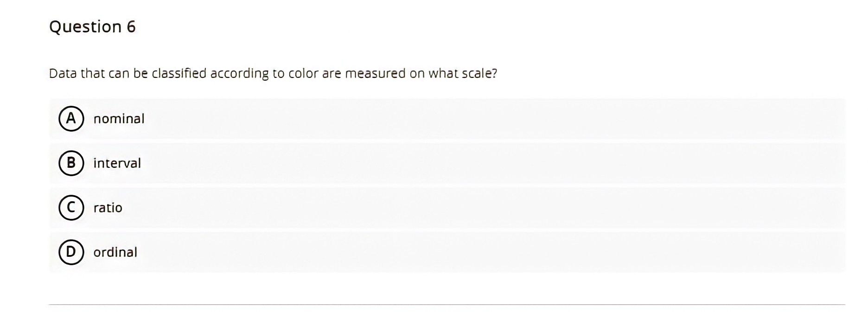
Task: Select answer option D ordinal
Action: point(115,252)
